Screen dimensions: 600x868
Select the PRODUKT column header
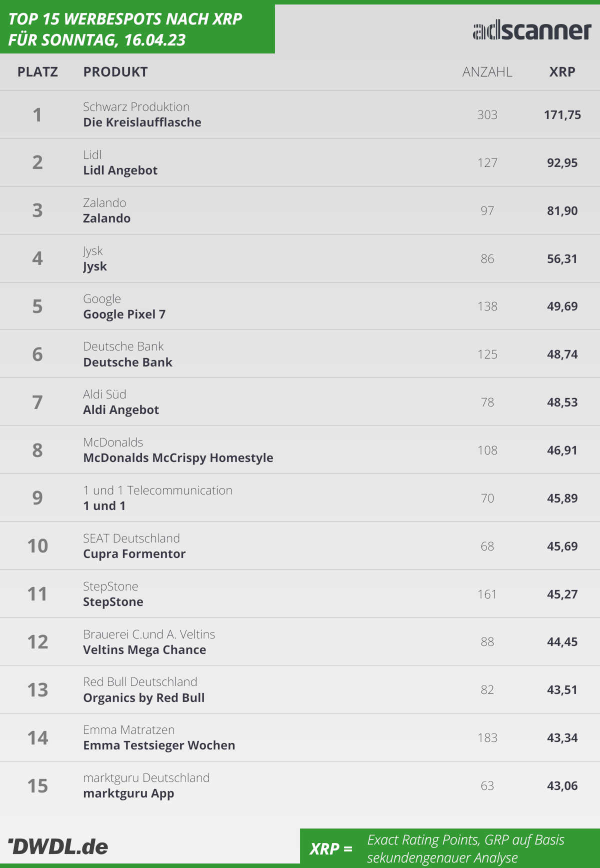point(115,72)
